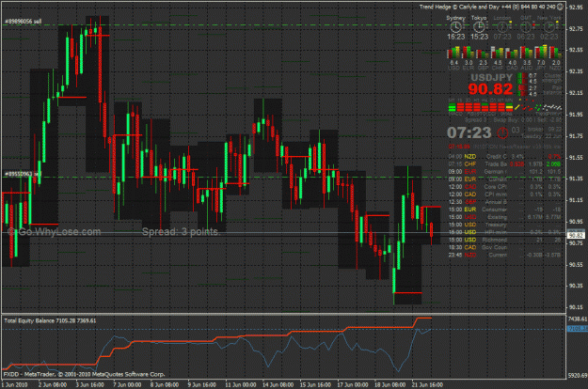Select the 07:15 CHF Trade Balance news row
The height and width of the screenshot is (389, 588).
pyautogui.click(x=505, y=164)
